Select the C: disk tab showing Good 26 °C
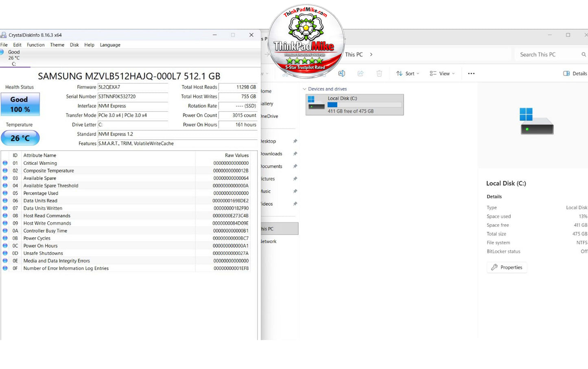 point(14,58)
